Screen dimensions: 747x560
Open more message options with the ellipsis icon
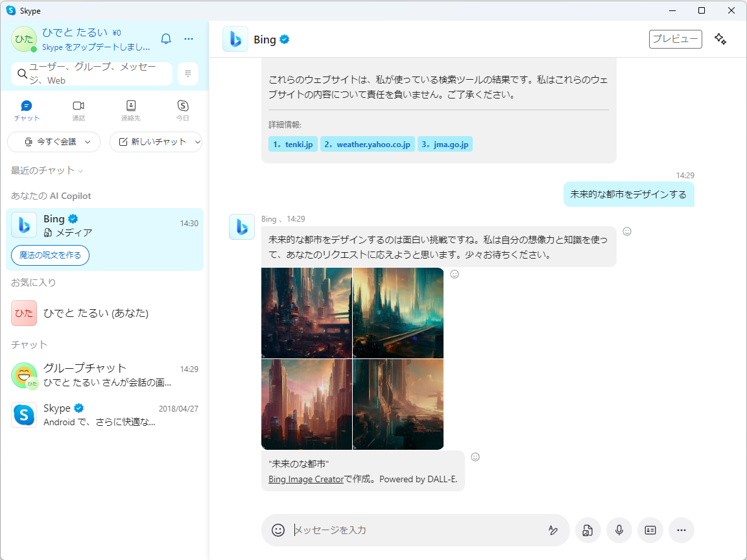coord(681,530)
